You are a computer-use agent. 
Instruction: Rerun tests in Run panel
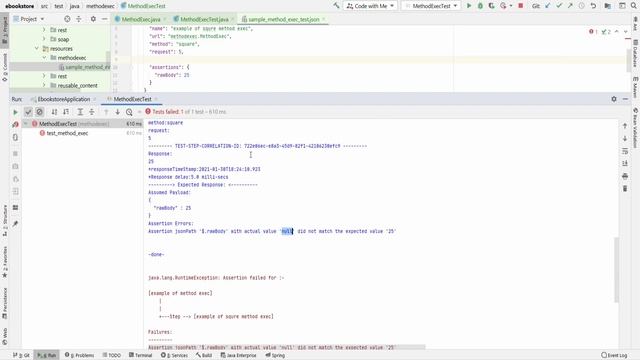point(16,112)
